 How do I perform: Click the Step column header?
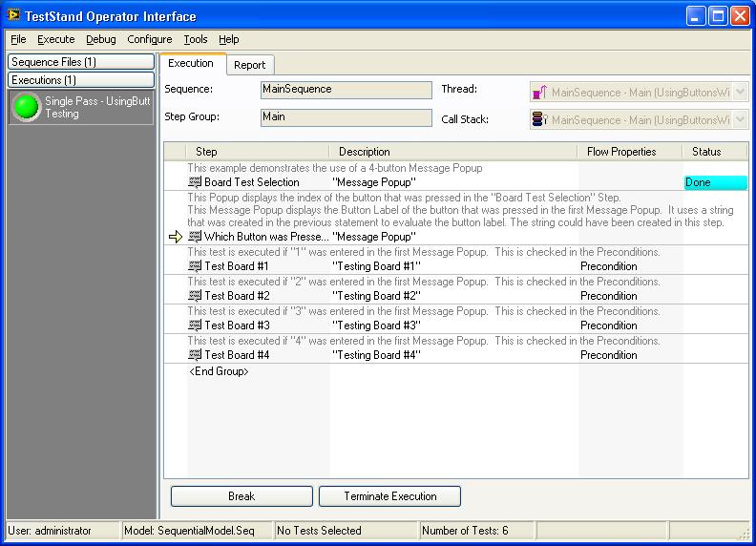(257, 152)
